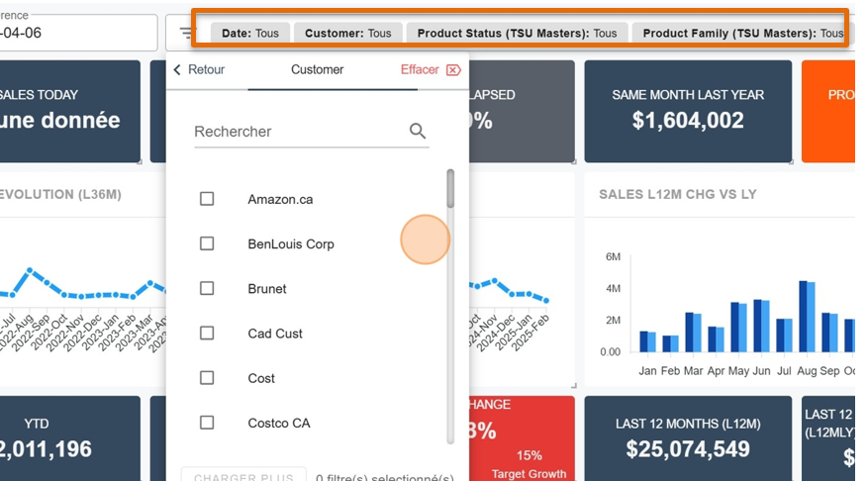This screenshot has height=482, width=868.
Task: Expand the Product Family (TSU Masters) filter
Action: [742, 34]
